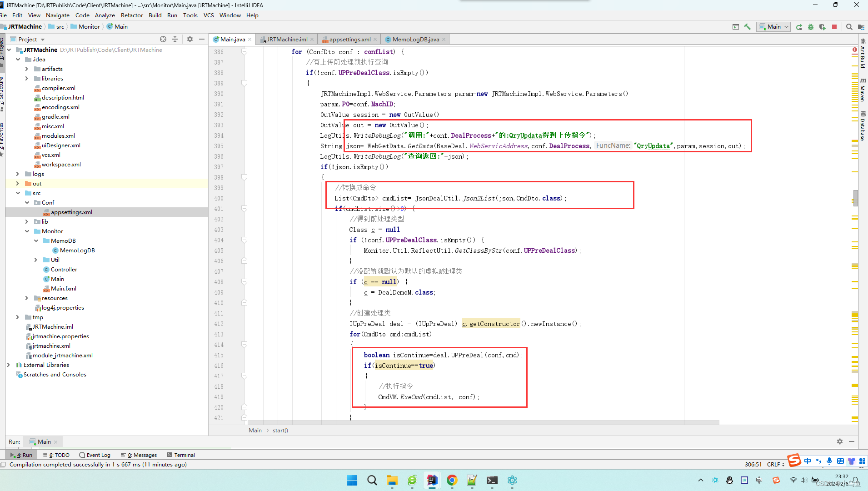
Task: Open Chrome from the taskbar
Action: tap(452, 480)
